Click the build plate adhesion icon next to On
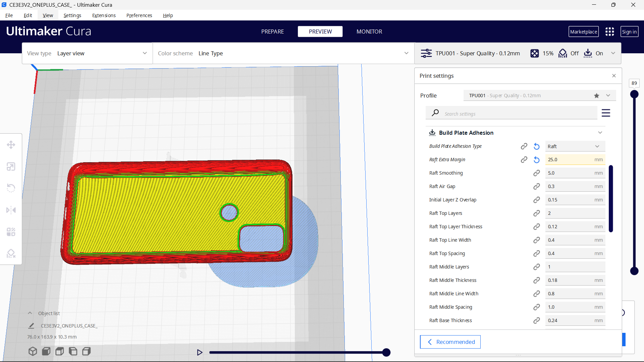 pyautogui.click(x=588, y=53)
